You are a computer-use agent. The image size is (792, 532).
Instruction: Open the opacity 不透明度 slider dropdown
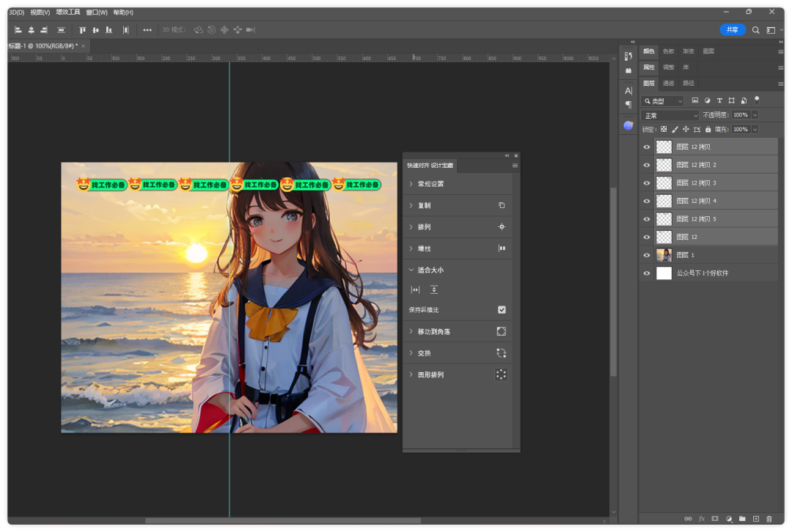(x=755, y=115)
